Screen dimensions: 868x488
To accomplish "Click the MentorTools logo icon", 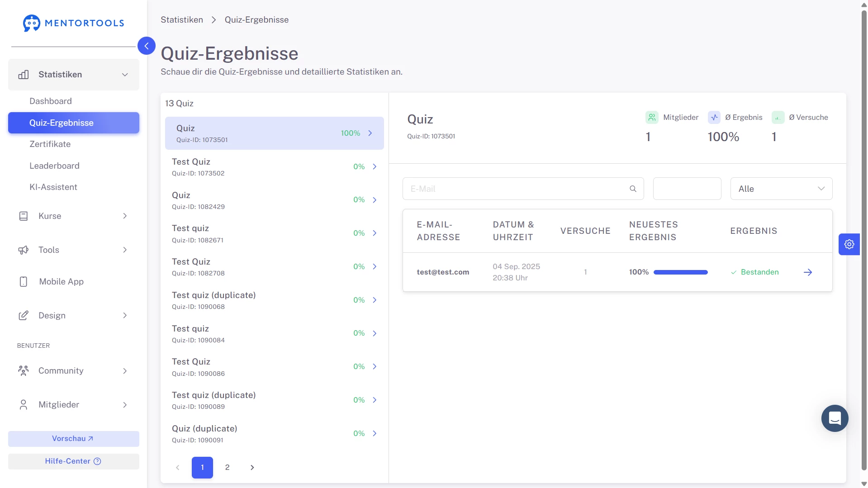I will tap(32, 23).
